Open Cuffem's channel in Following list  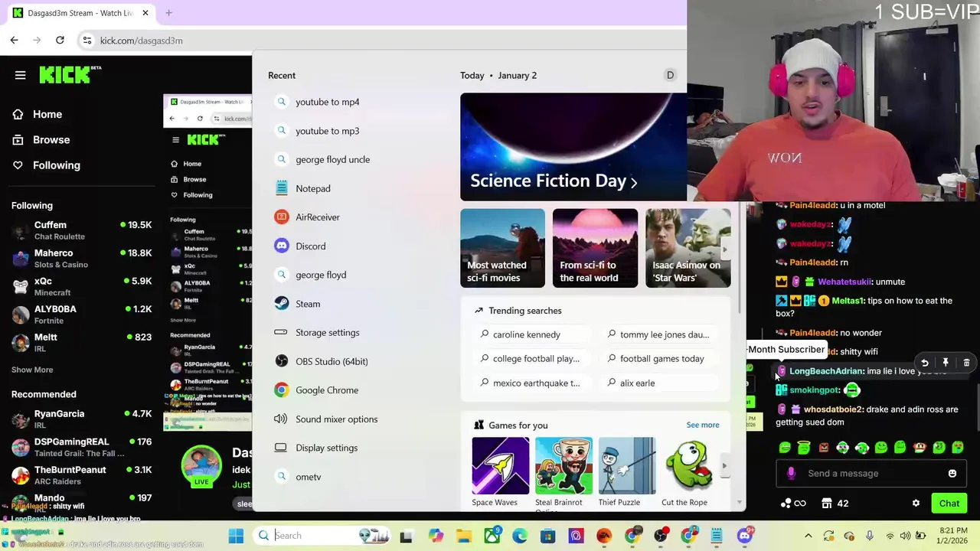tap(81, 230)
